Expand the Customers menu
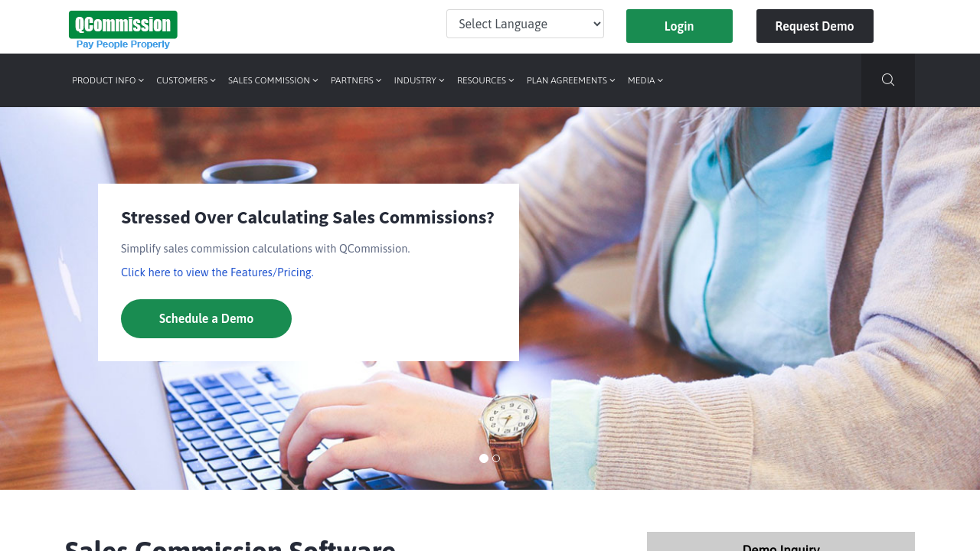The image size is (980, 551). click(186, 80)
